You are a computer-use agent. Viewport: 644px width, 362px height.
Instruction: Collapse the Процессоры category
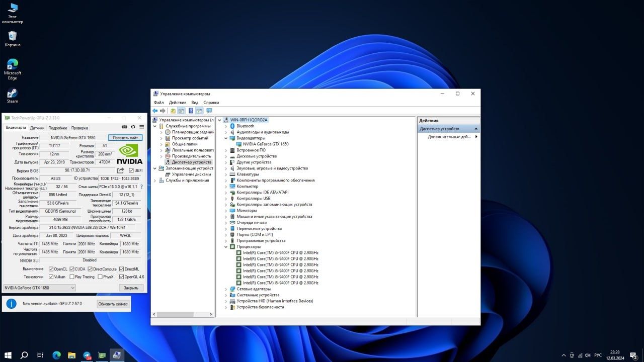tap(226, 247)
